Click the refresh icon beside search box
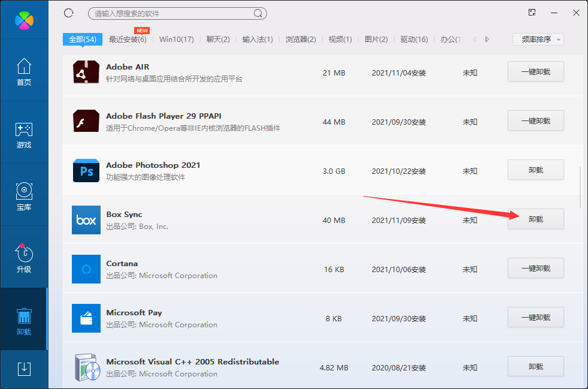Screen dimensions: 588x389 [x=69, y=13]
